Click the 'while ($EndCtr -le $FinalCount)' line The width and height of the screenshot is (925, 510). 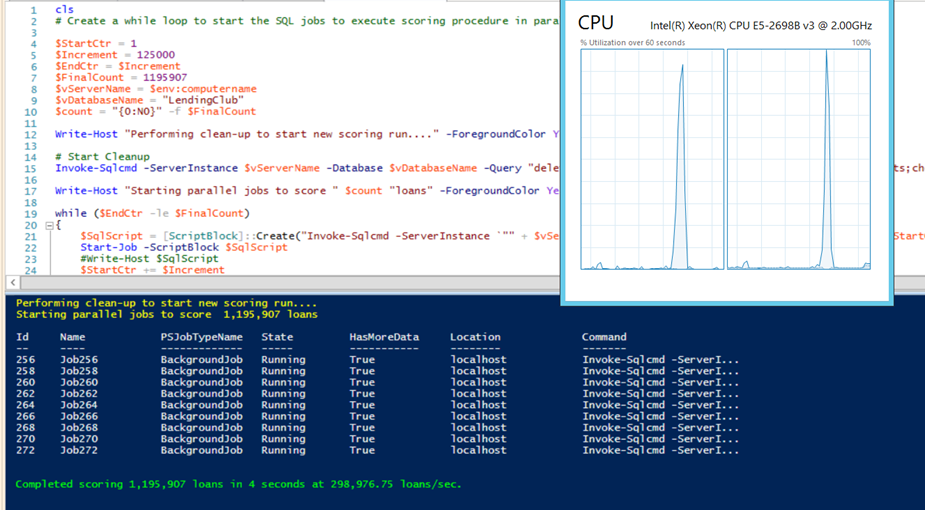coord(152,213)
